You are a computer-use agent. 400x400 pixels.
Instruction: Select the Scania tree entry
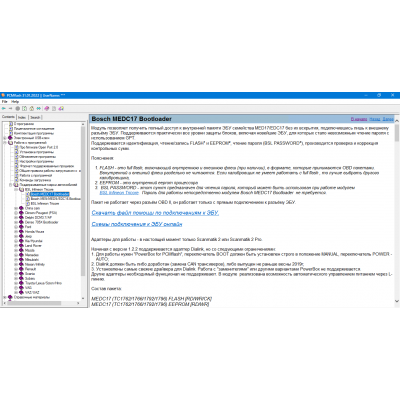click(30, 273)
